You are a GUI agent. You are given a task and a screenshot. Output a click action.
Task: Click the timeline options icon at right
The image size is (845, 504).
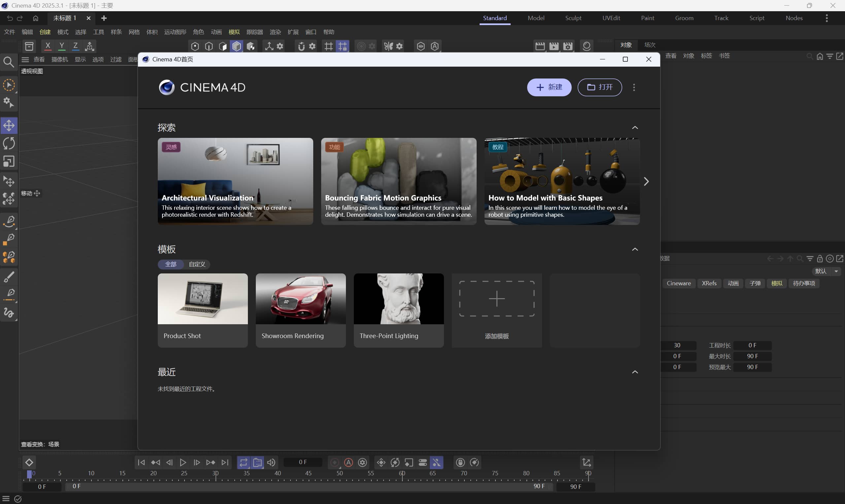[x=587, y=462]
